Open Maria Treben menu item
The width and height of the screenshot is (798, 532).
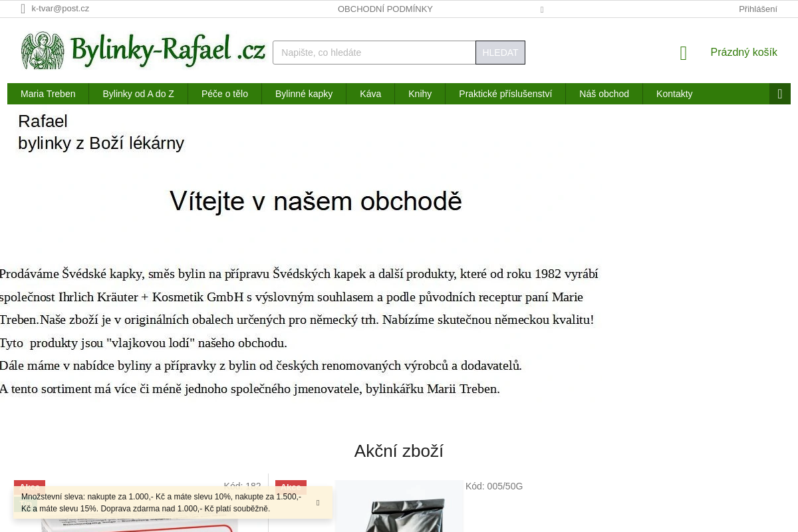(x=48, y=94)
